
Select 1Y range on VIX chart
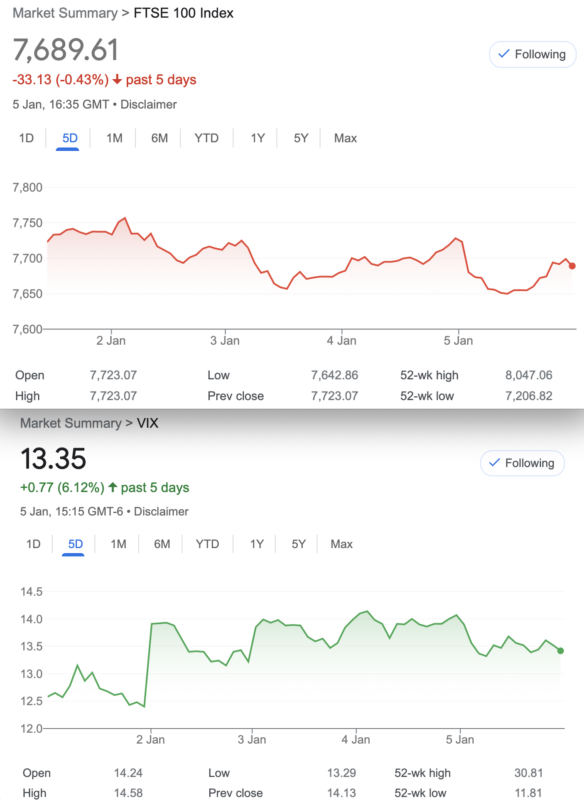click(257, 544)
